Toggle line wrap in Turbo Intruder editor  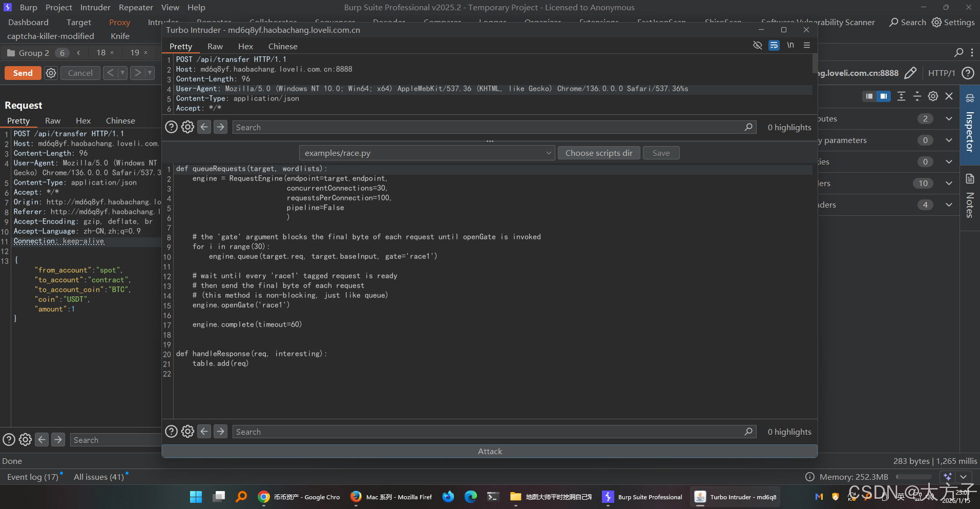coord(774,46)
